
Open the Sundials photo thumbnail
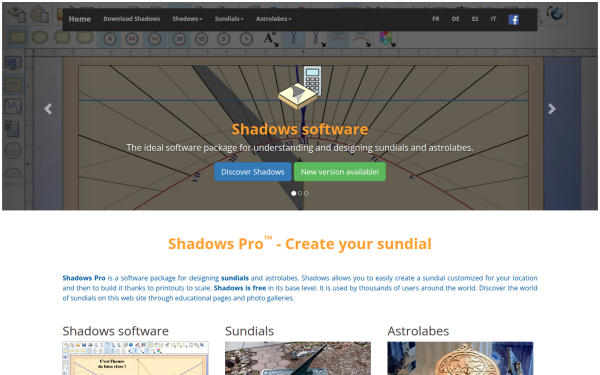[298, 358]
